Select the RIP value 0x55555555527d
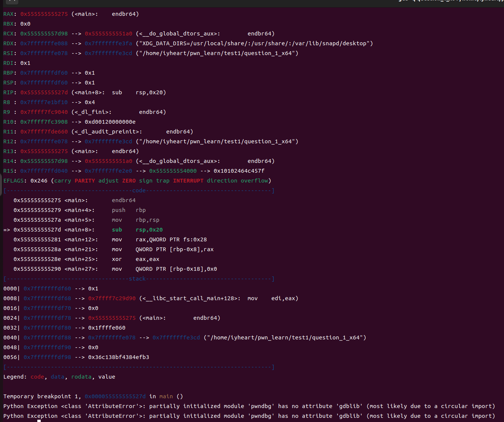This screenshot has height=422, width=504. coord(44,92)
